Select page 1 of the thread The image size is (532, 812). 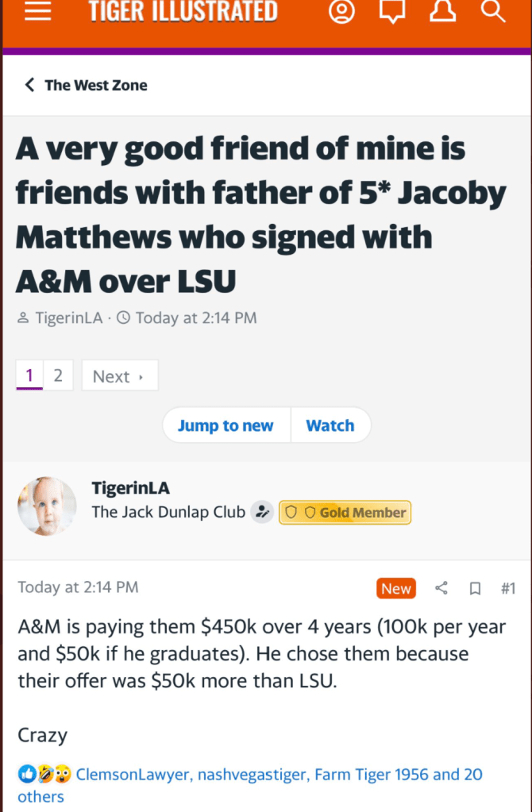pyautogui.click(x=29, y=375)
